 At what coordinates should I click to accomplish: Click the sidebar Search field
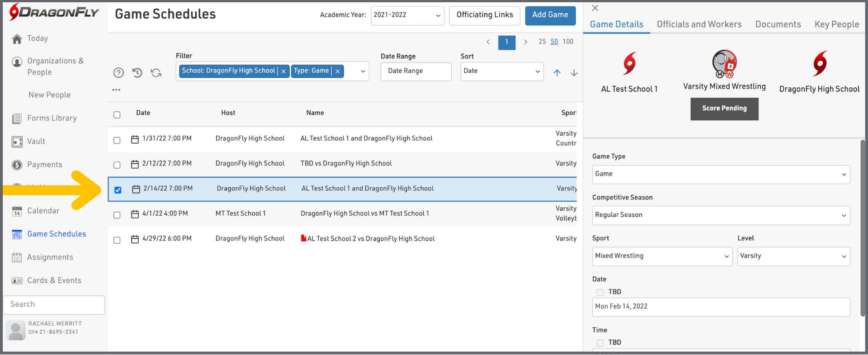(54, 304)
